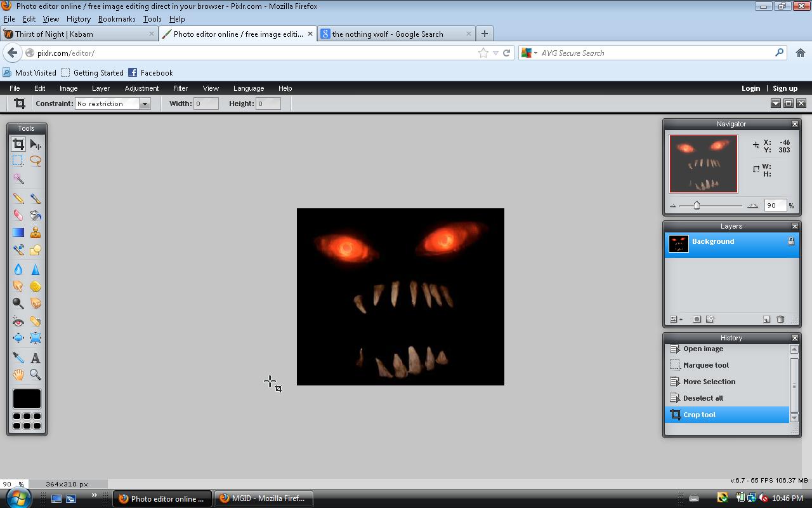Create a new layer in Layers panel
This screenshot has width=812, height=508.
point(766,319)
